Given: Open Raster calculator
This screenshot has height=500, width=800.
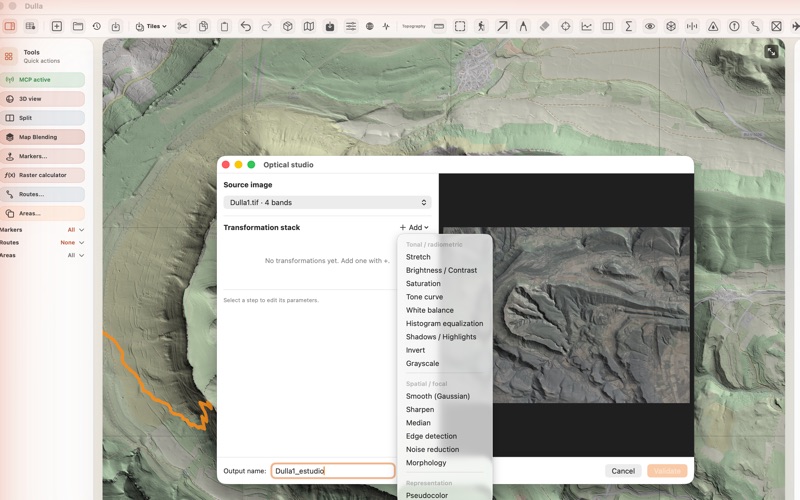Looking at the screenshot, I should [43, 175].
